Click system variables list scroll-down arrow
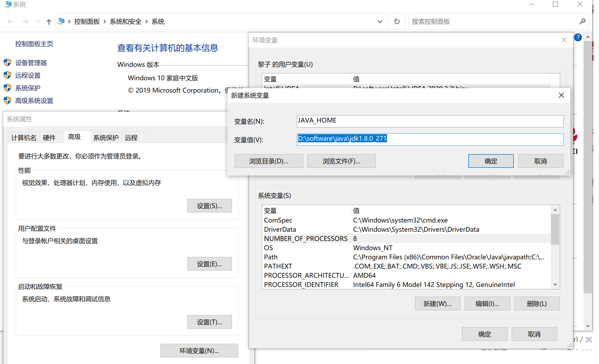599x364 pixels. 555,285
